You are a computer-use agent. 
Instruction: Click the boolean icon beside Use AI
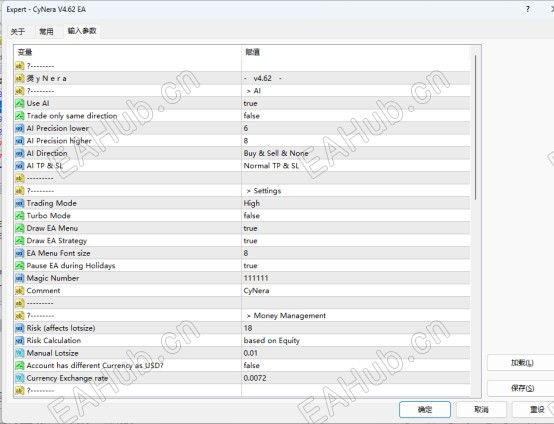[x=19, y=104]
